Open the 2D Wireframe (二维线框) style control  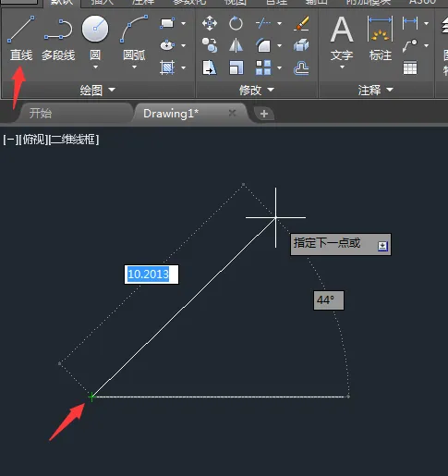tap(74, 140)
